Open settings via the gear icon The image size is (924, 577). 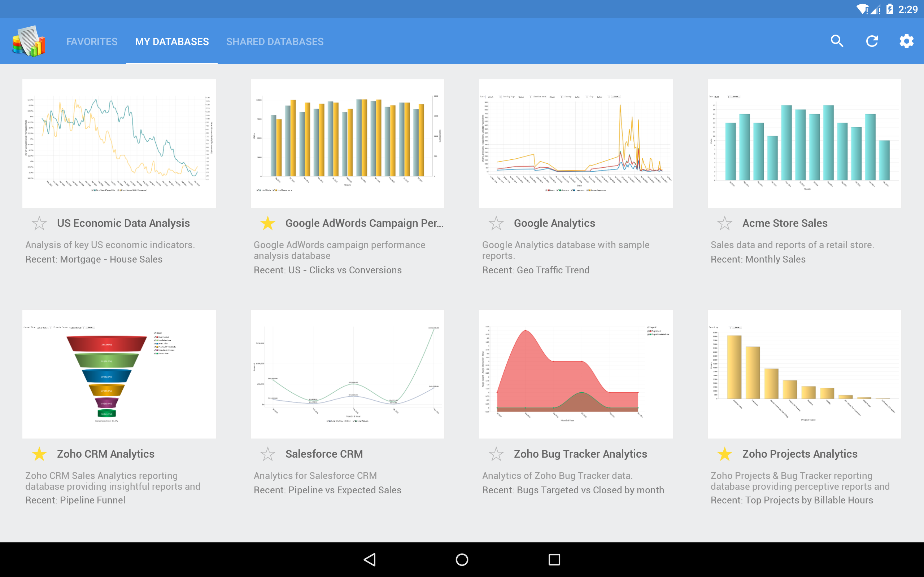point(907,41)
